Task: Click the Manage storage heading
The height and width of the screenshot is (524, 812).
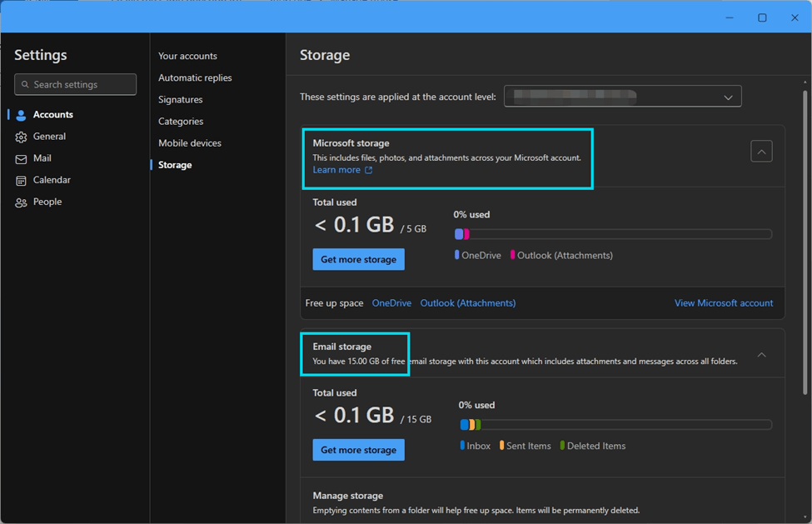Action: coord(348,496)
